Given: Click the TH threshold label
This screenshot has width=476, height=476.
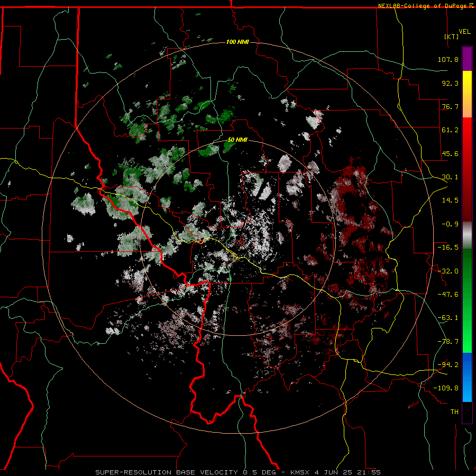Looking at the screenshot, I should pyautogui.click(x=454, y=412).
